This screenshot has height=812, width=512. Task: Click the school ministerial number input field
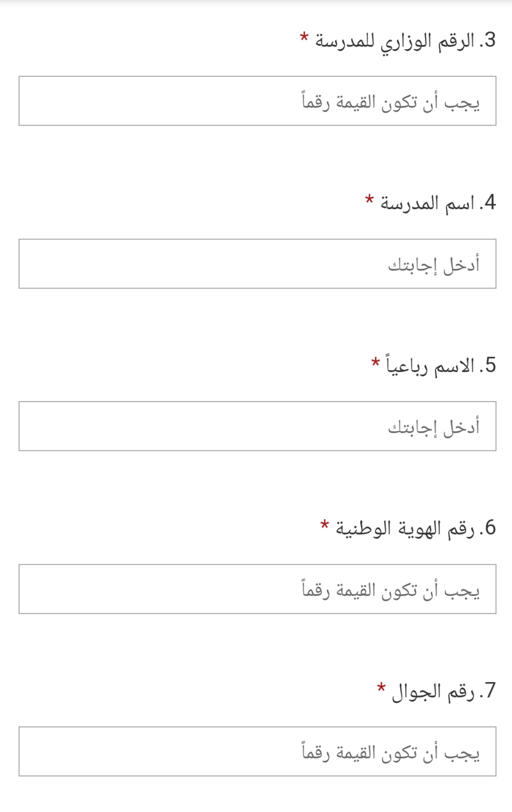(x=257, y=101)
